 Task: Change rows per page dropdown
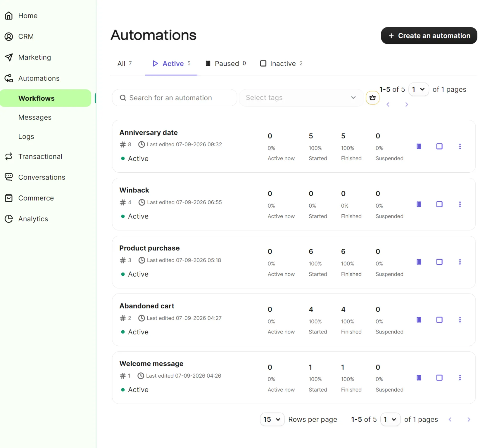(272, 419)
